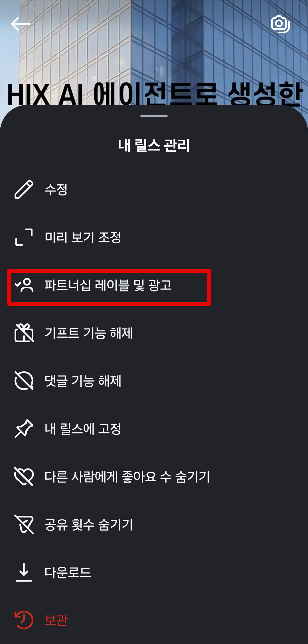Hide like count via 좋아요 수 숨기기

pyautogui.click(x=154, y=476)
